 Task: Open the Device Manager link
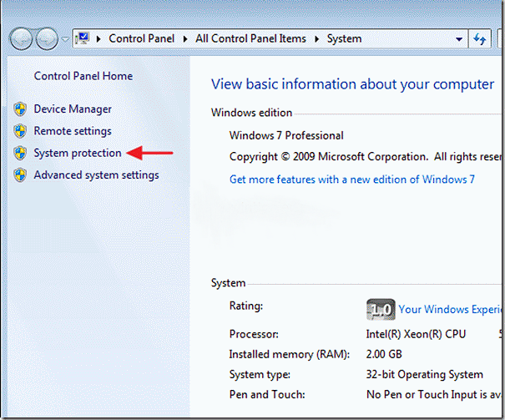click(x=73, y=109)
